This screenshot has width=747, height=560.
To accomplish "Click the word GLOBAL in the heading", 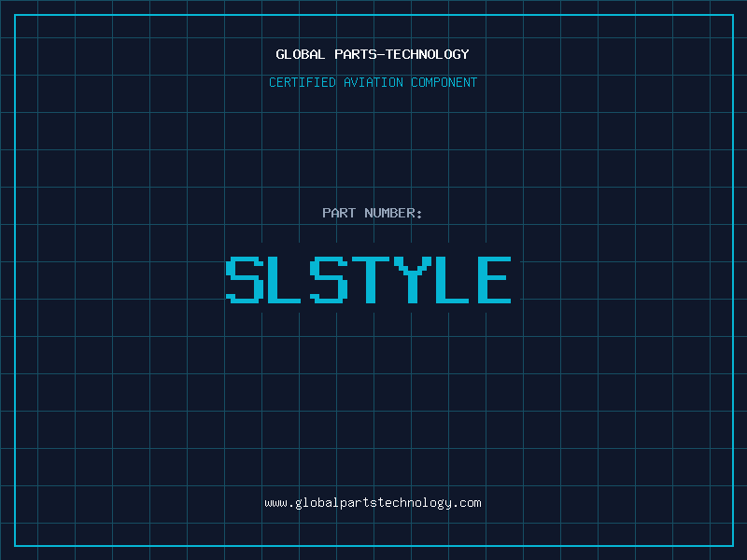I will point(301,54).
